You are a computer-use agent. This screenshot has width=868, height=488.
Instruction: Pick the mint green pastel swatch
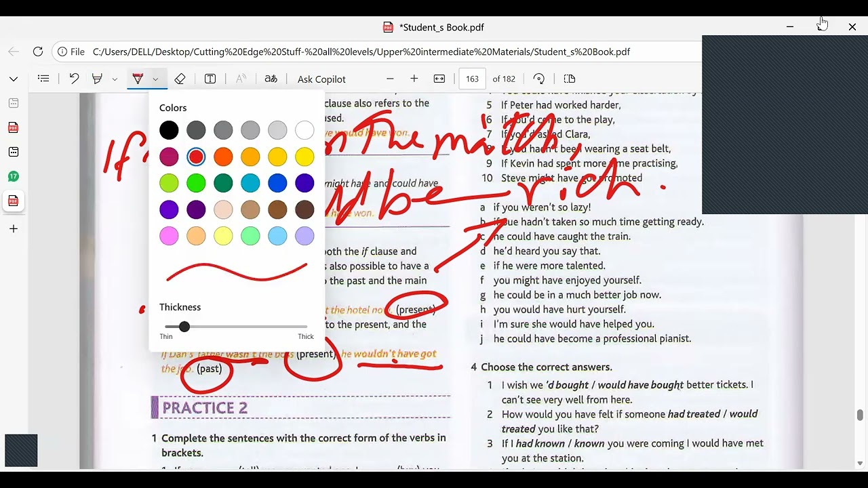pyautogui.click(x=250, y=236)
